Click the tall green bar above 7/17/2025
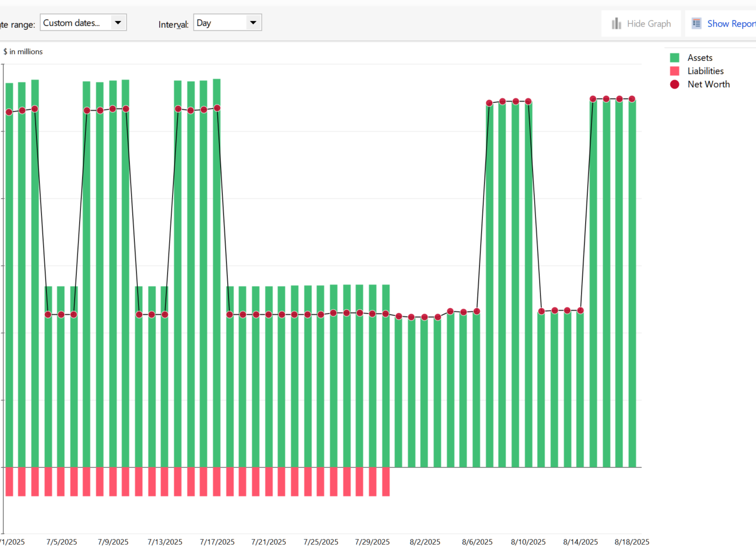 click(x=217, y=273)
